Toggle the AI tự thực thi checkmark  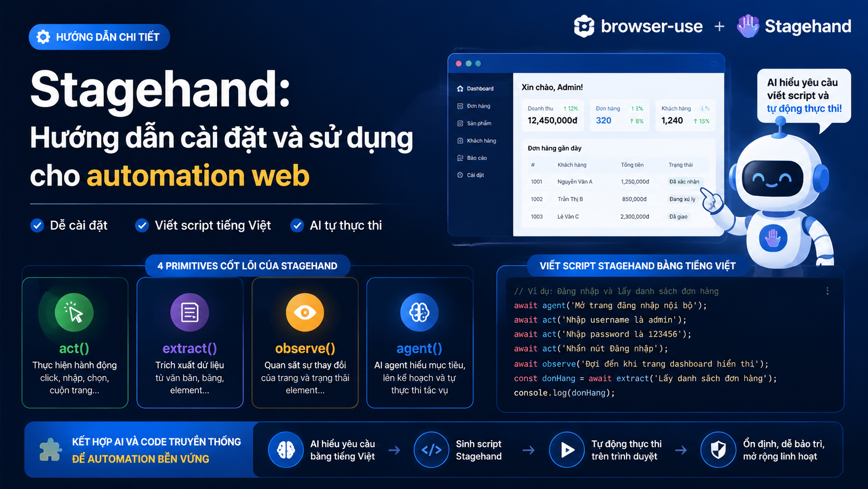click(x=297, y=226)
